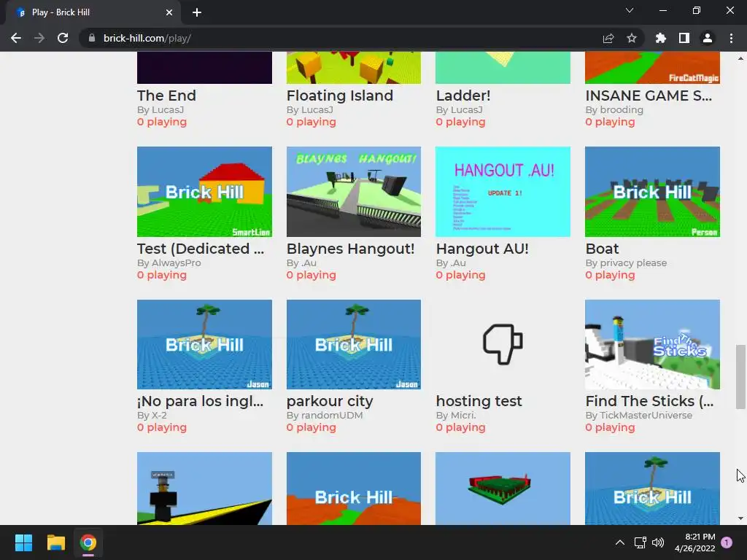Screen dimensions: 747x560
Task: Bookmark this page with the star
Action: [x=632, y=38]
